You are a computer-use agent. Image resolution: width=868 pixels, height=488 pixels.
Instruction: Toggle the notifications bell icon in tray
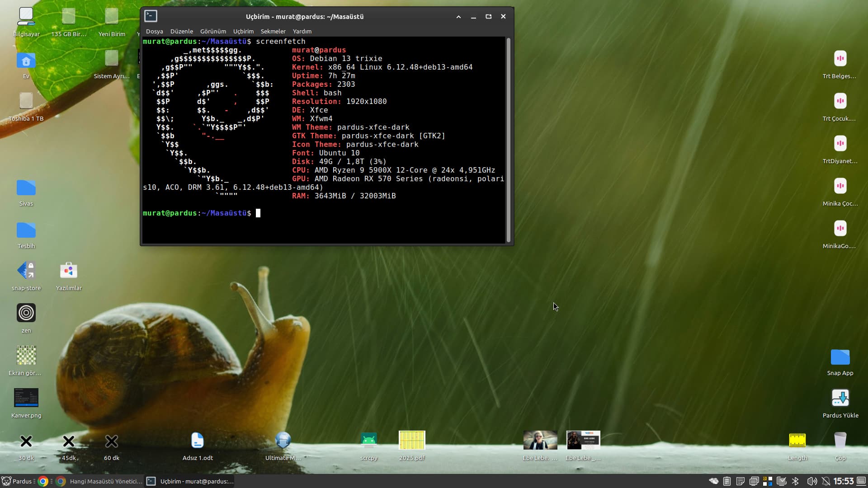point(826,481)
